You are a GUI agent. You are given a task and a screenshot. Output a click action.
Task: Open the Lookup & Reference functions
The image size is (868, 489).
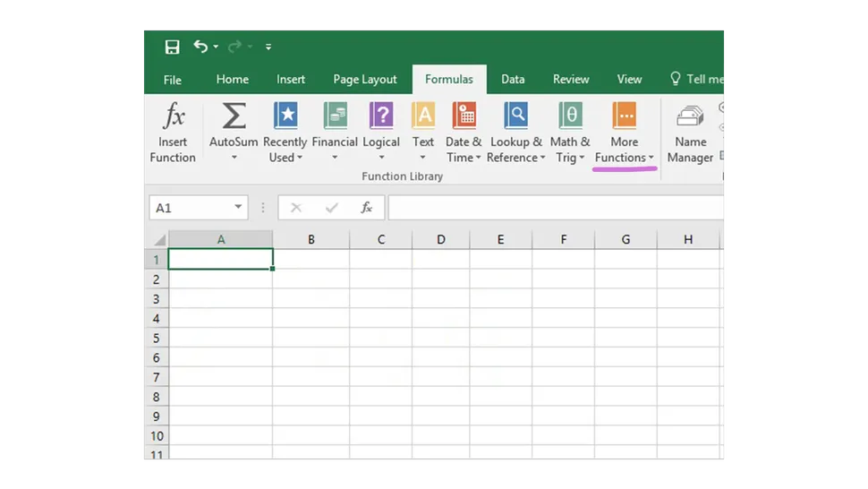[x=515, y=133]
